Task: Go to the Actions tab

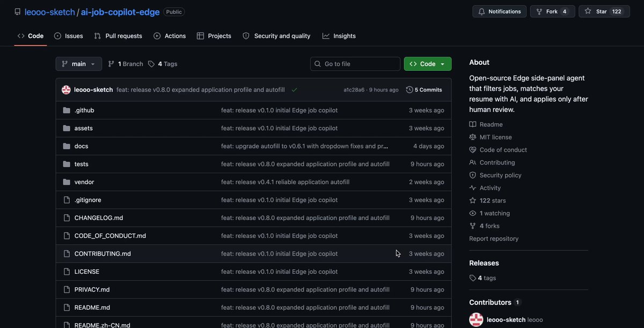Action: pyautogui.click(x=170, y=36)
